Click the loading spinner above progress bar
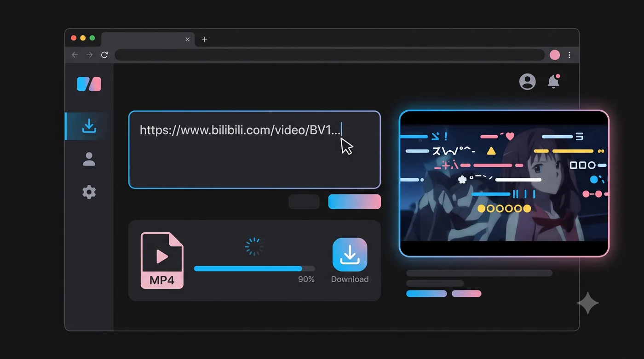This screenshot has width=644, height=359. tap(254, 247)
